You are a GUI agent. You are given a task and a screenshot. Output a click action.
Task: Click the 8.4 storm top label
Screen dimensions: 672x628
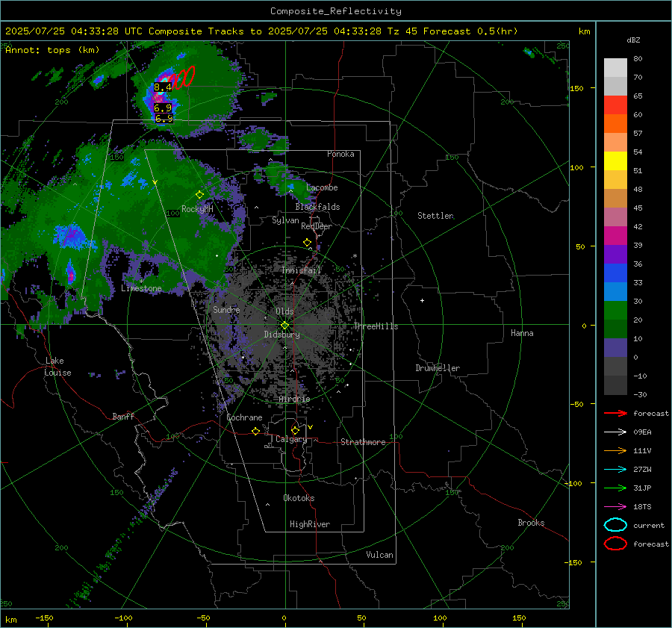click(163, 87)
